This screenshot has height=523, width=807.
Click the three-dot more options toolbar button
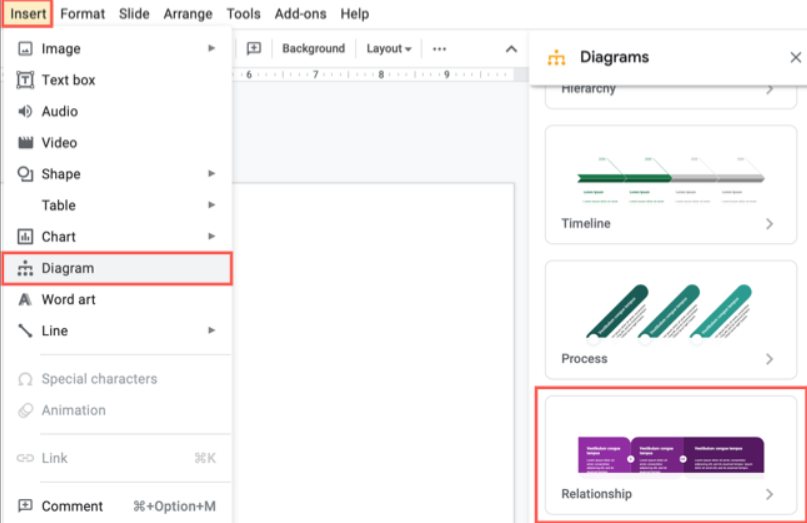click(x=439, y=49)
